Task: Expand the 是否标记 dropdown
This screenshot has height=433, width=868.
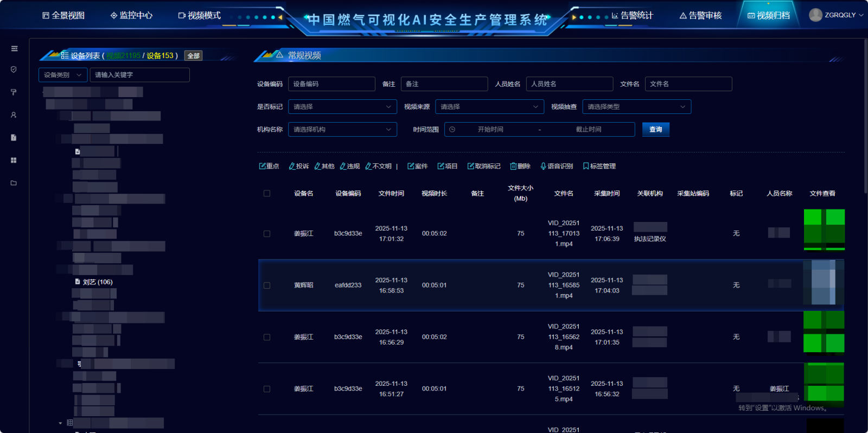Action: 342,107
